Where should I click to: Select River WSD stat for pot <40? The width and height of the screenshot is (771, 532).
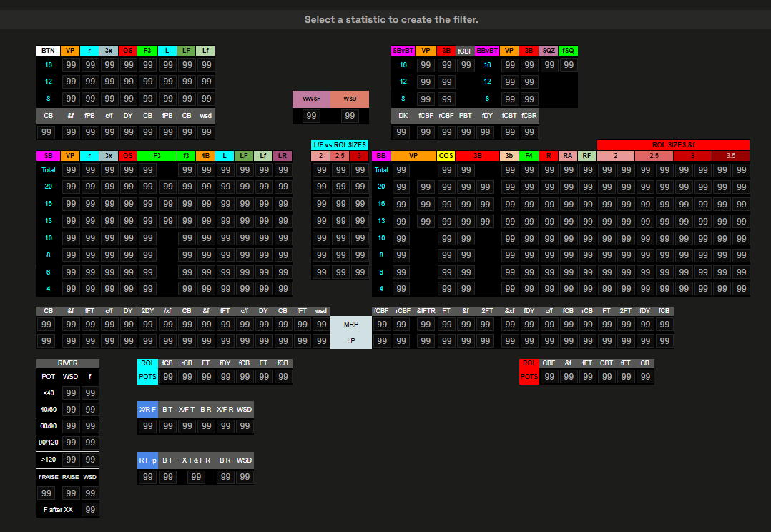(71, 393)
